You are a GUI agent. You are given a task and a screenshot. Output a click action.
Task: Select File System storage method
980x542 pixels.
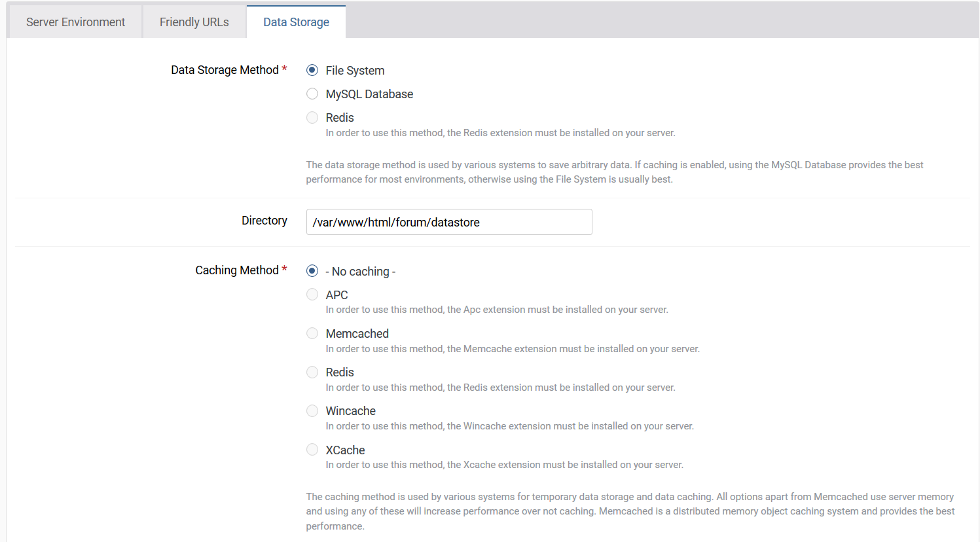tap(312, 70)
